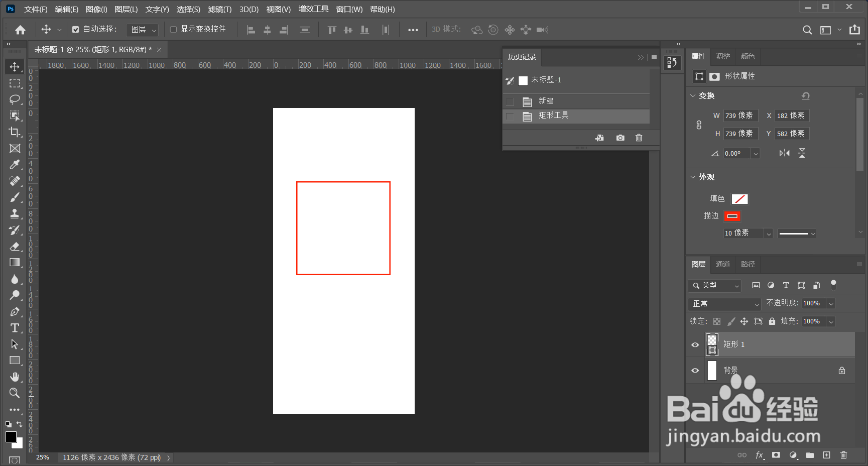Reset the transform values
Screen dimensions: 868x466
pos(806,96)
